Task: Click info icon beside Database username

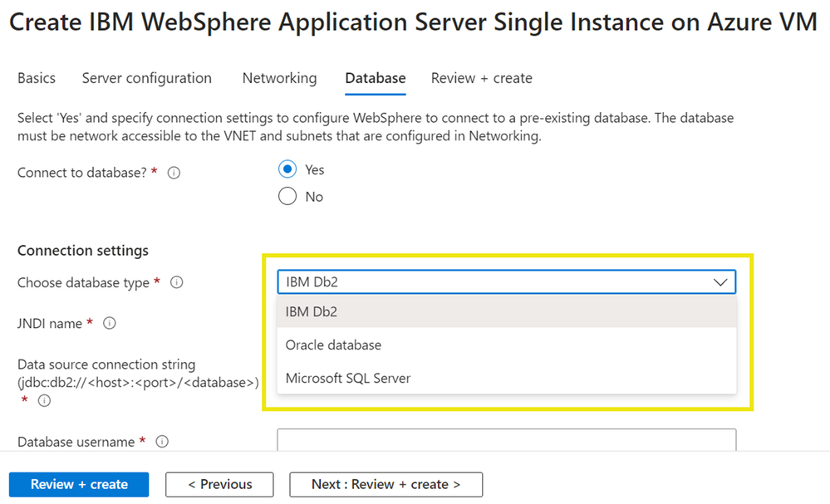Action: pos(163,443)
